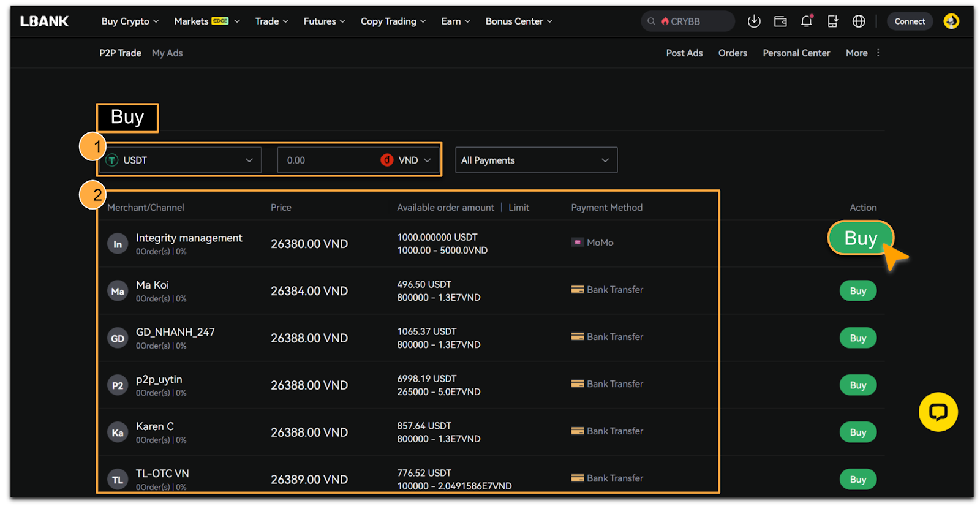980x506 pixels.
Task: Click the download app icon
Action: [754, 21]
